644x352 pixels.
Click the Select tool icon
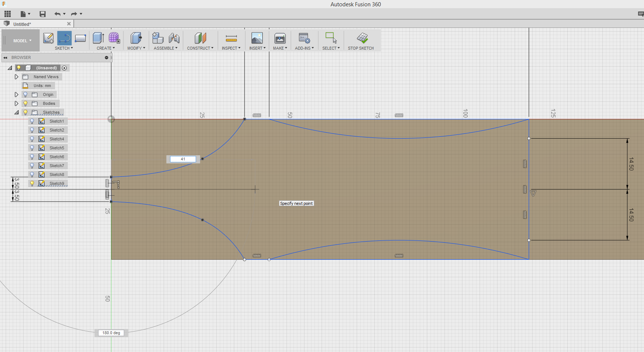click(x=331, y=38)
